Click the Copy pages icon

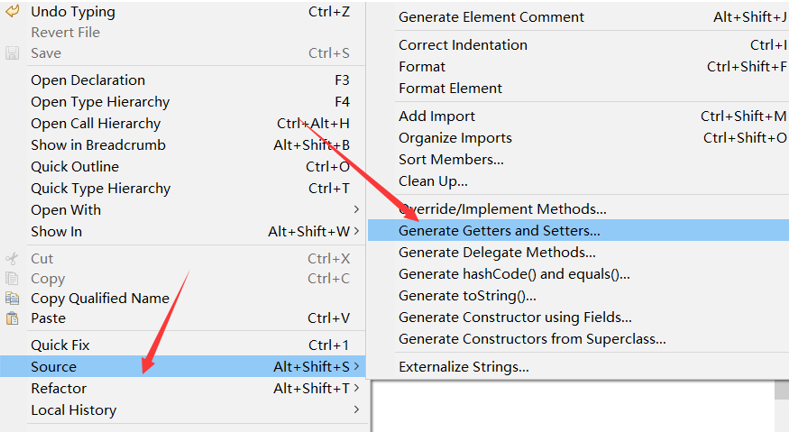pyautogui.click(x=12, y=279)
